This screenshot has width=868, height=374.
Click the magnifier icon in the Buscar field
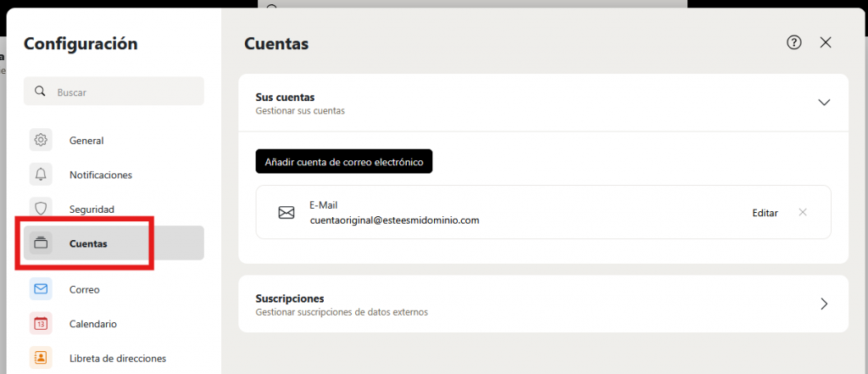tap(40, 92)
